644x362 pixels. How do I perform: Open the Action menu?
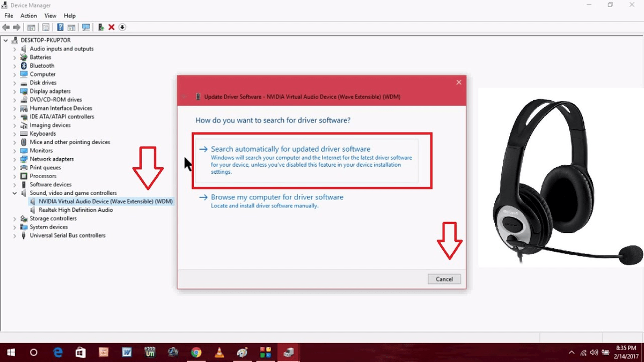(28, 16)
